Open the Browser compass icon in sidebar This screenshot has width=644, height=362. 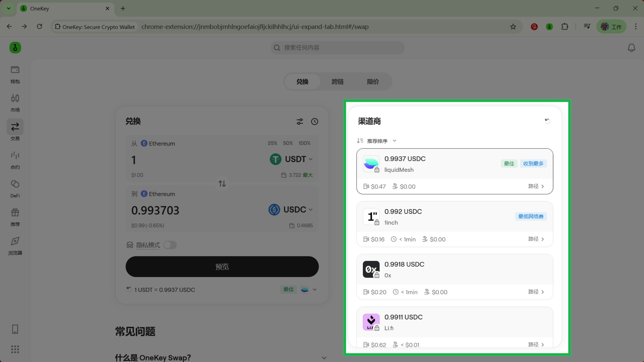[15, 241]
